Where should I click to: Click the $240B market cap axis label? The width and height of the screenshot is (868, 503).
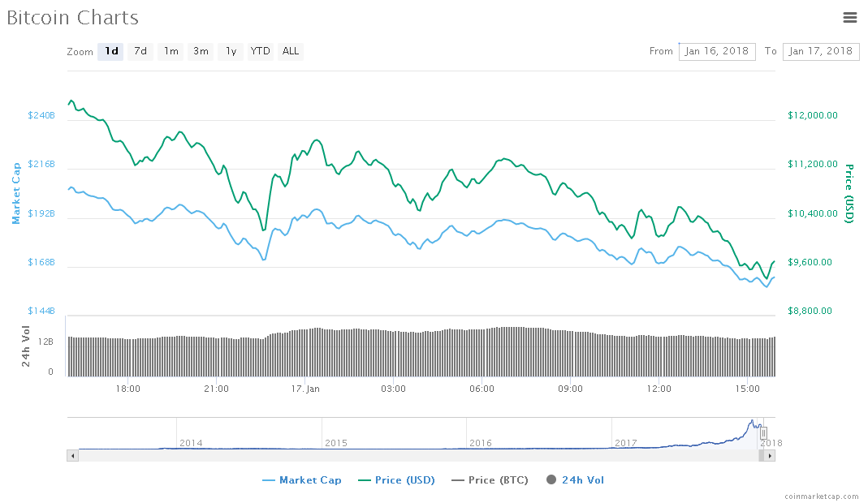[41, 116]
